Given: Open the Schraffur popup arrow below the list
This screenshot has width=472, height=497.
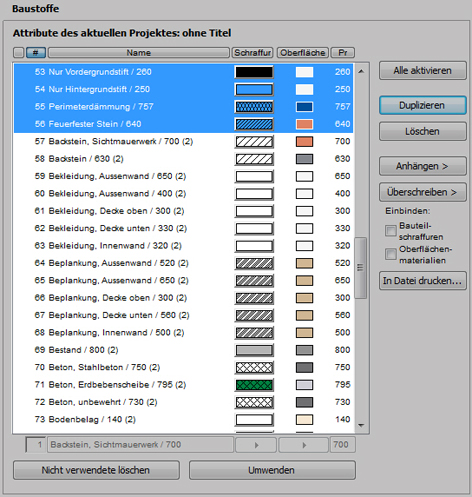Looking at the screenshot, I should tap(256, 445).
